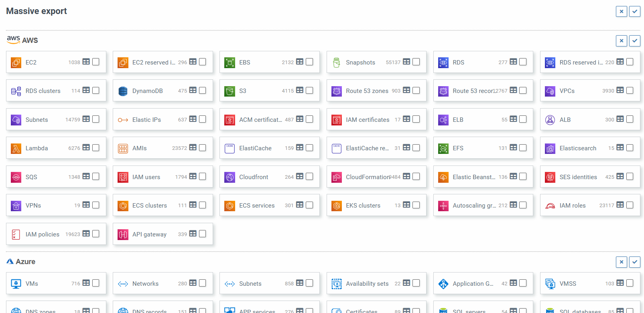The width and height of the screenshot is (644, 313).
Task: Click the Azure VMSS icon
Action: (550, 284)
